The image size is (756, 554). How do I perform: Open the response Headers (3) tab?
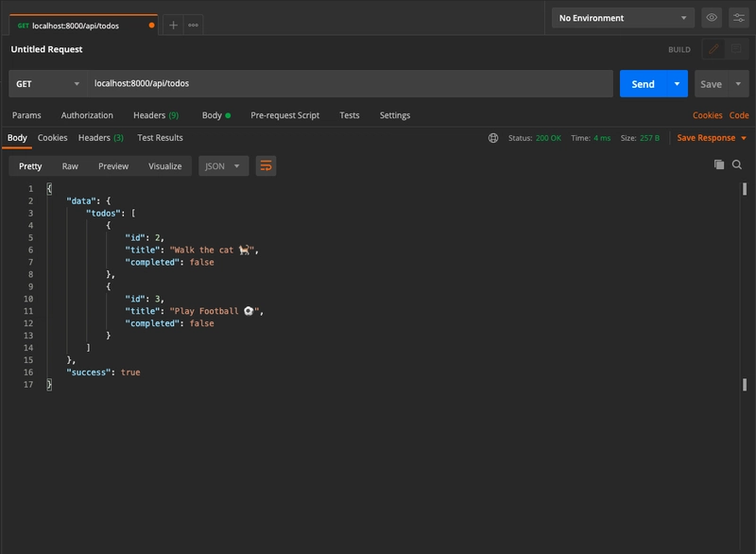click(x=101, y=138)
